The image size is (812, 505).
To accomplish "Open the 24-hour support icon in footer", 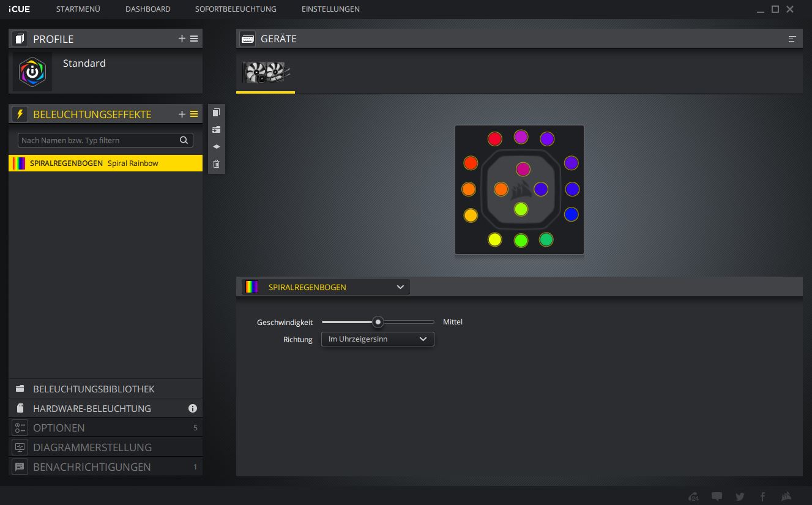I will coord(693,496).
